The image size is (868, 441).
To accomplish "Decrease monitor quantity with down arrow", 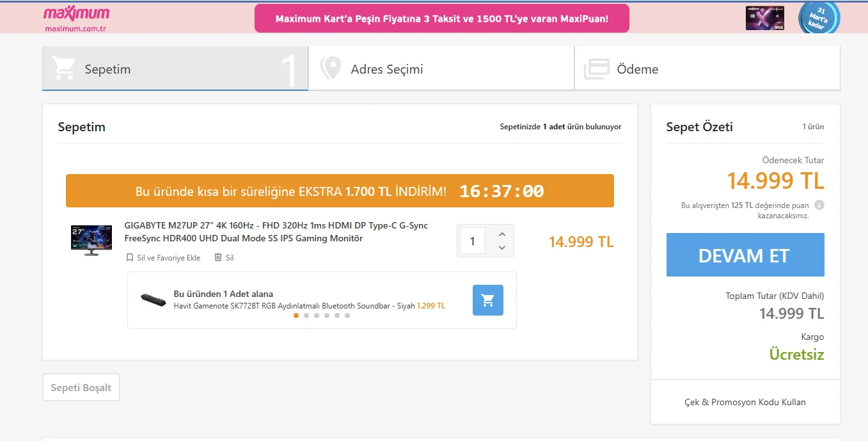I will point(502,248).
